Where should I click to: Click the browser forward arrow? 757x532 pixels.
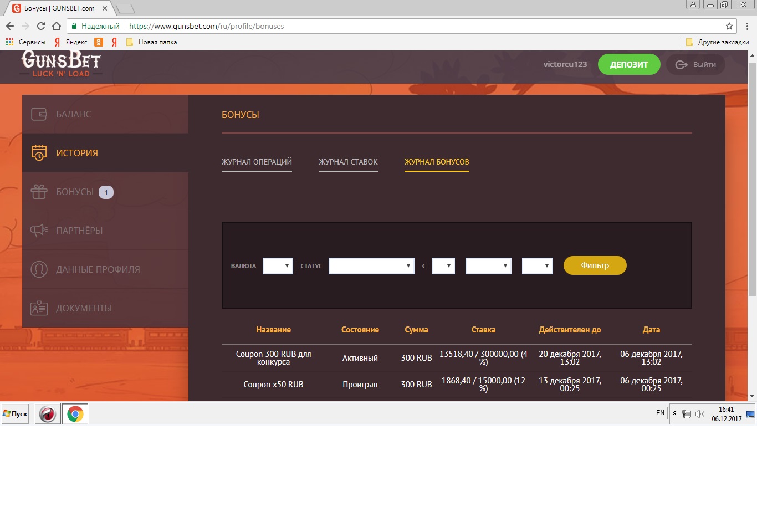coord(25,26)
